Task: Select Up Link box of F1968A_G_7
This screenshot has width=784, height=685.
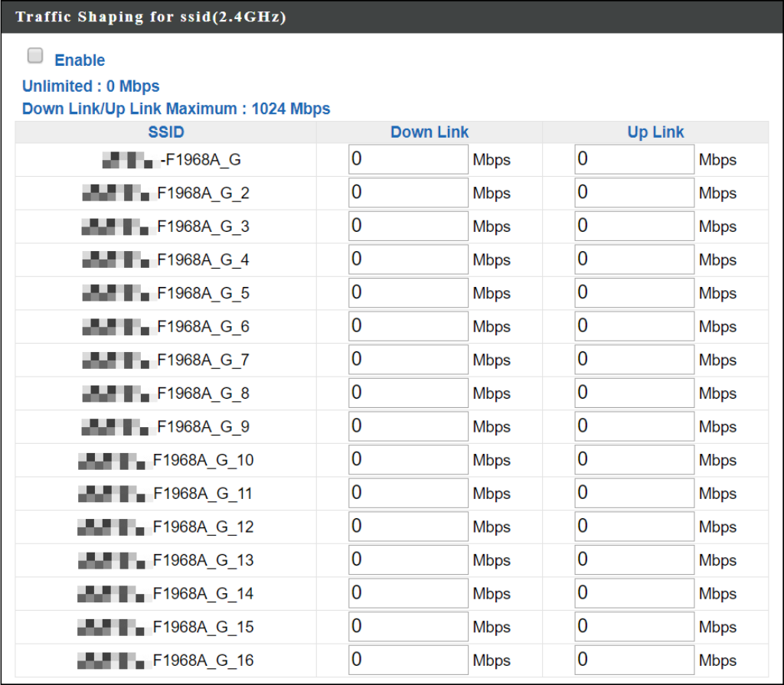Action: 634,360
